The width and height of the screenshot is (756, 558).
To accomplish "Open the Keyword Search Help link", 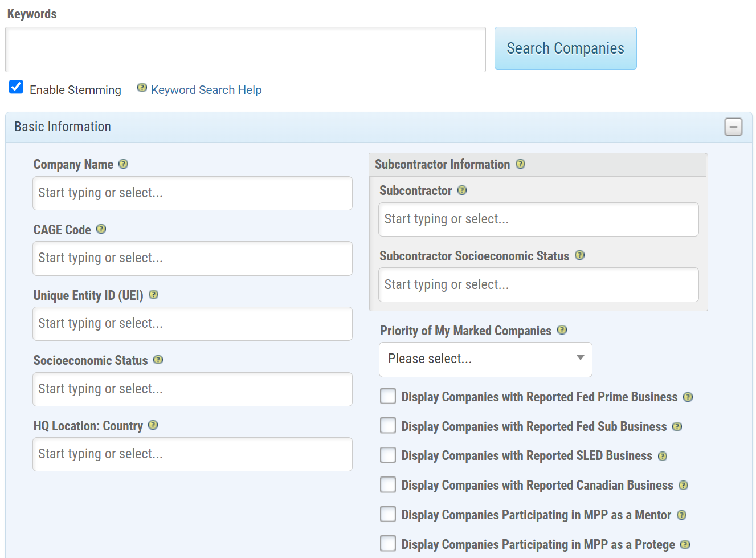I will click(206, 90).
